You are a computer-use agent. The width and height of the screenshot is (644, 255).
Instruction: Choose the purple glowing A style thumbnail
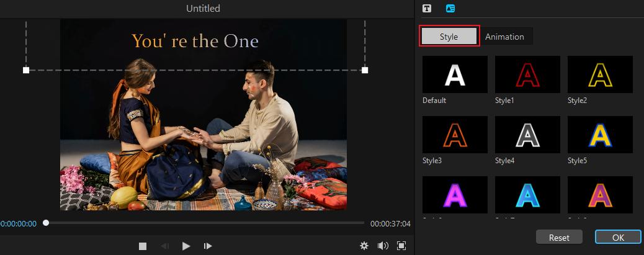pyautogui.click(x=455, y=195)
